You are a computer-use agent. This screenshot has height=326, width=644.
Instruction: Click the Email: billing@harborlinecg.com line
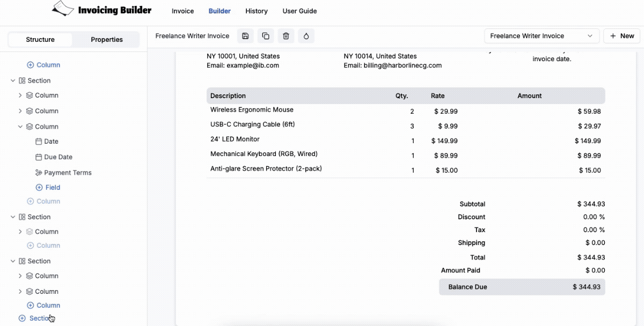[393, 65]
